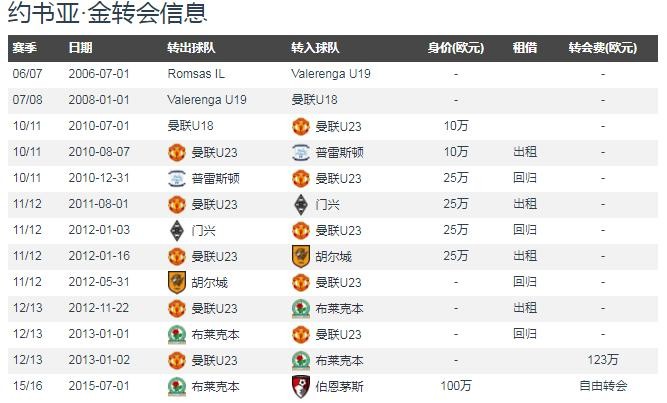Click the Manchester United crest in the 2010-07-01 row
Image resolution: width=667 pixels, height=403 pixels.
301,126
